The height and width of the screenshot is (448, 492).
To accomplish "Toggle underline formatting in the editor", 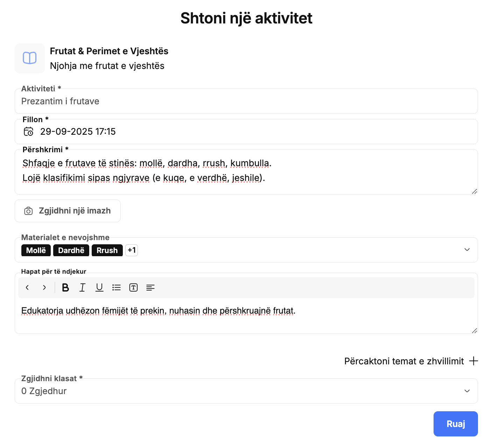I will [x=99, y=288].
